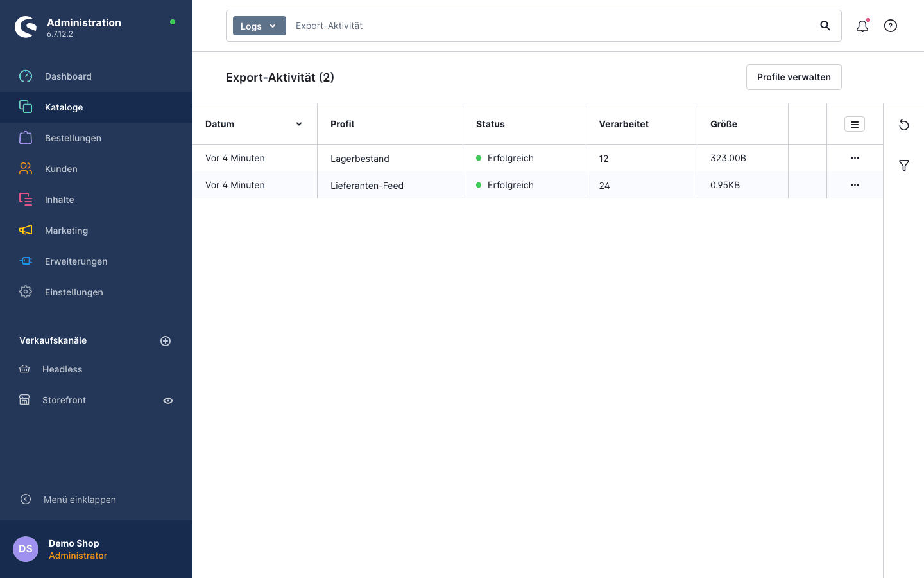Open the Inhalte menu item
Screen dimensions: 924x578
click(96, 200)
